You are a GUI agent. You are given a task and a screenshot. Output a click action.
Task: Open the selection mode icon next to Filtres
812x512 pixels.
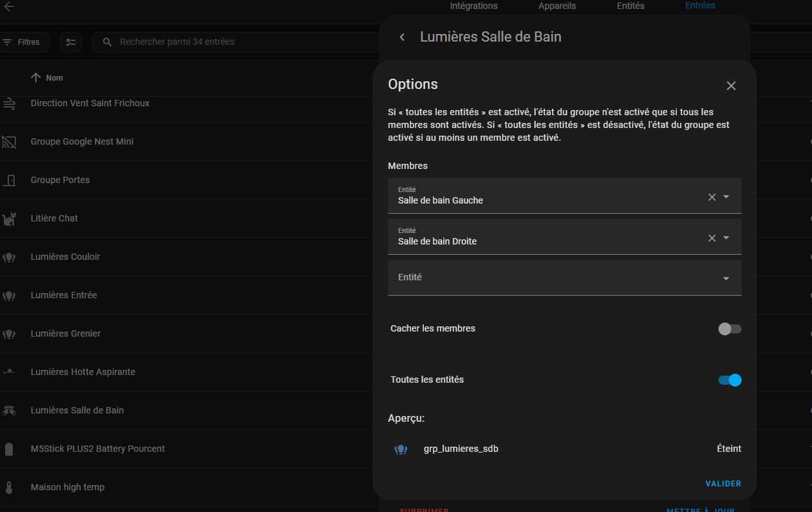click(x=71, y=42)
